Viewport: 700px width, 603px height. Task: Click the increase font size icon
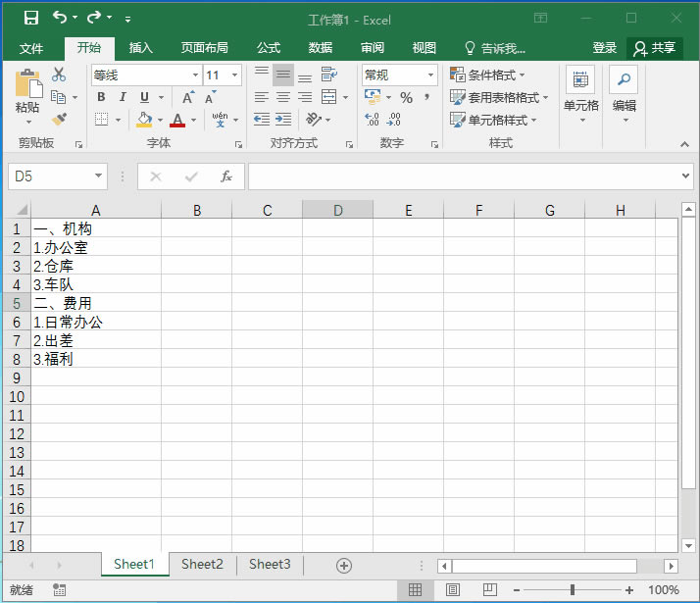pos(188,97)
